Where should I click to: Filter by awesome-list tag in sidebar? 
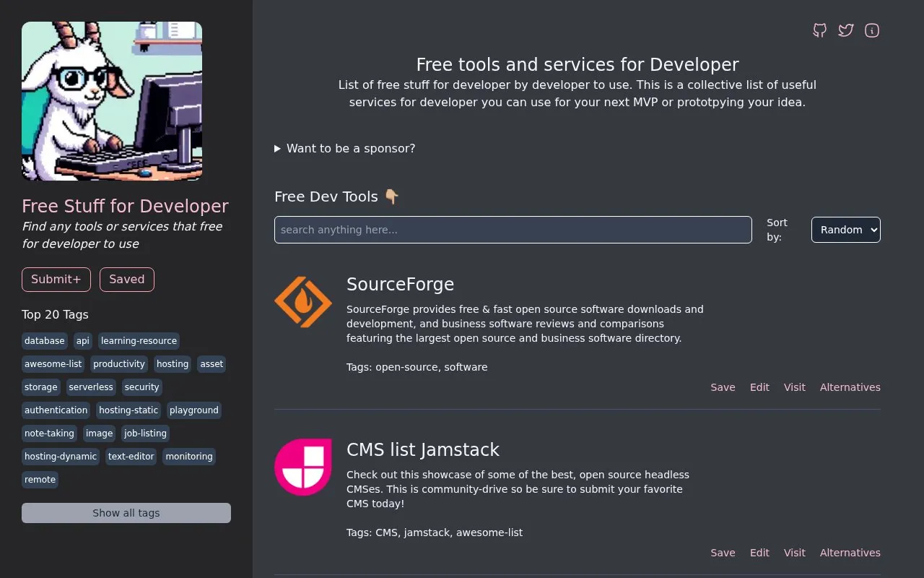[53, 364]
